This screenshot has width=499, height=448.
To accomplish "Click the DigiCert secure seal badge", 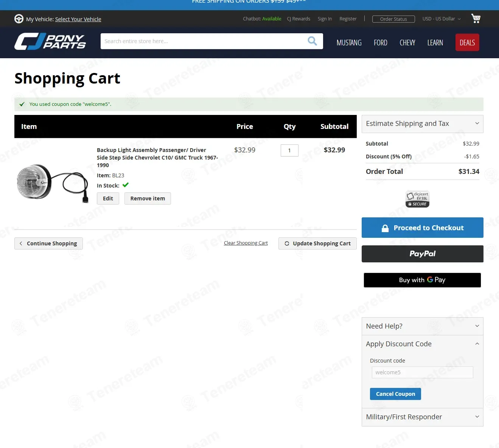I will [x=417, y=199].
